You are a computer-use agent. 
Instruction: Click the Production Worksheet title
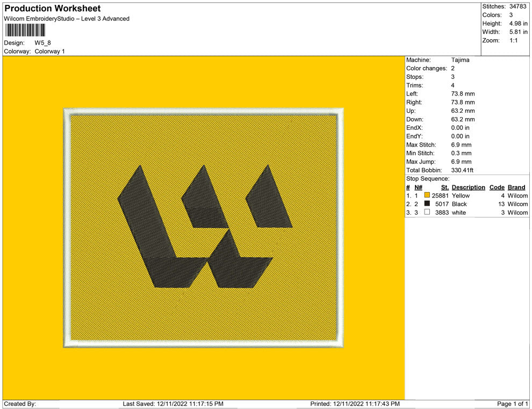pyautogui.click(x=52, y=8)
